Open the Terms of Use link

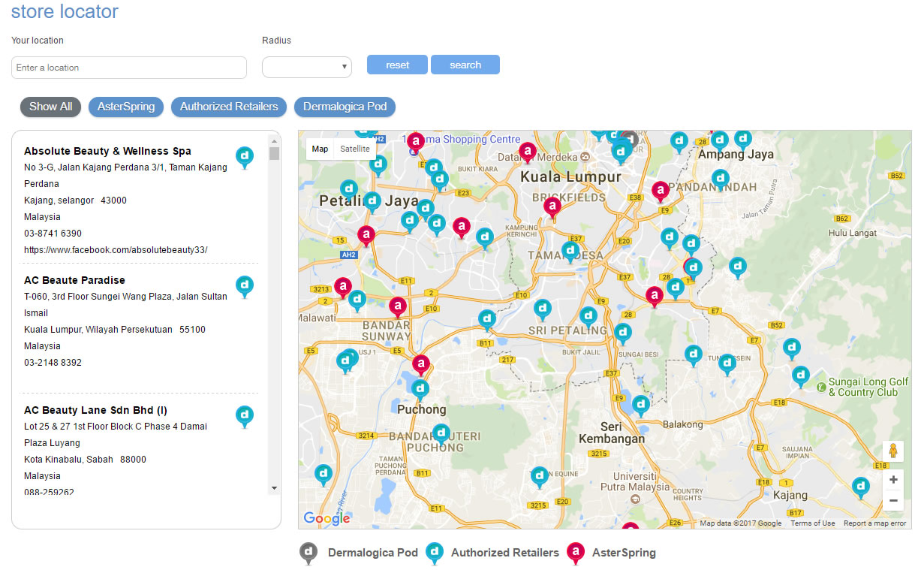[813, 523]
